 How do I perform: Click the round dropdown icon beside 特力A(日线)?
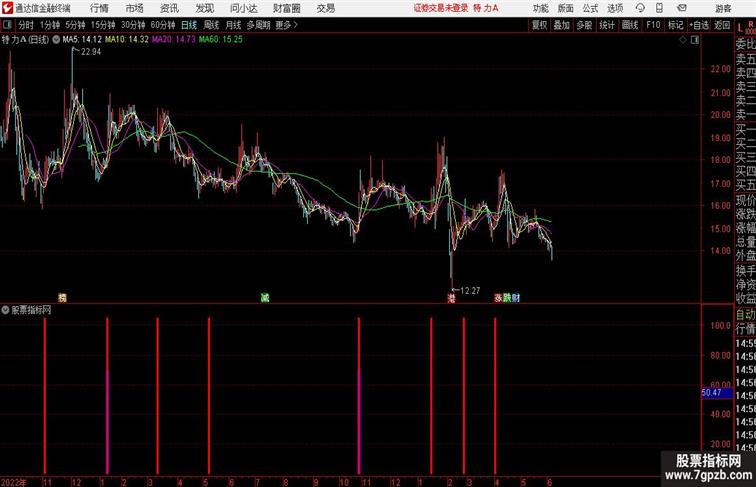(56, 40)
